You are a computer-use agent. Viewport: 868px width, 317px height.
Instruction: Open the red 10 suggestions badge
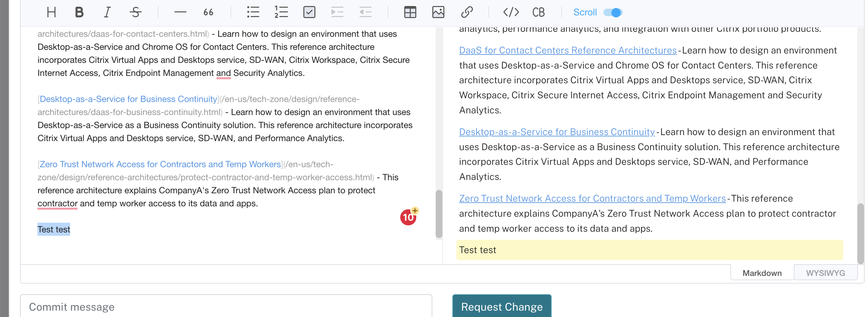[408, 217]
